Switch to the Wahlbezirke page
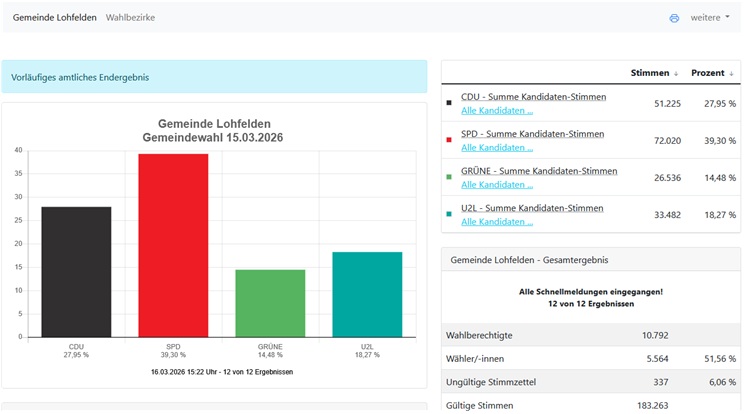The image size is (745, 414). pos(130,18)
